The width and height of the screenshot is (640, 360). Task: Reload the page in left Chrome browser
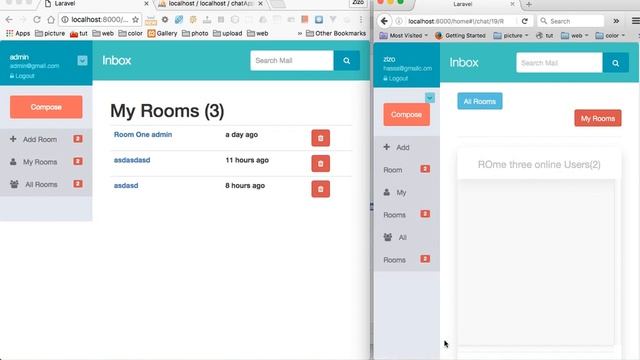[37, 20]
